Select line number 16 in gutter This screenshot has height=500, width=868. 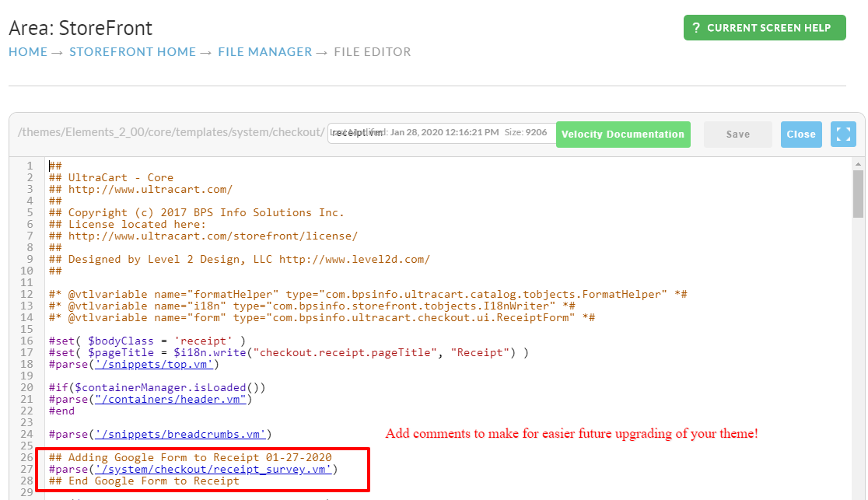(26, 341)
